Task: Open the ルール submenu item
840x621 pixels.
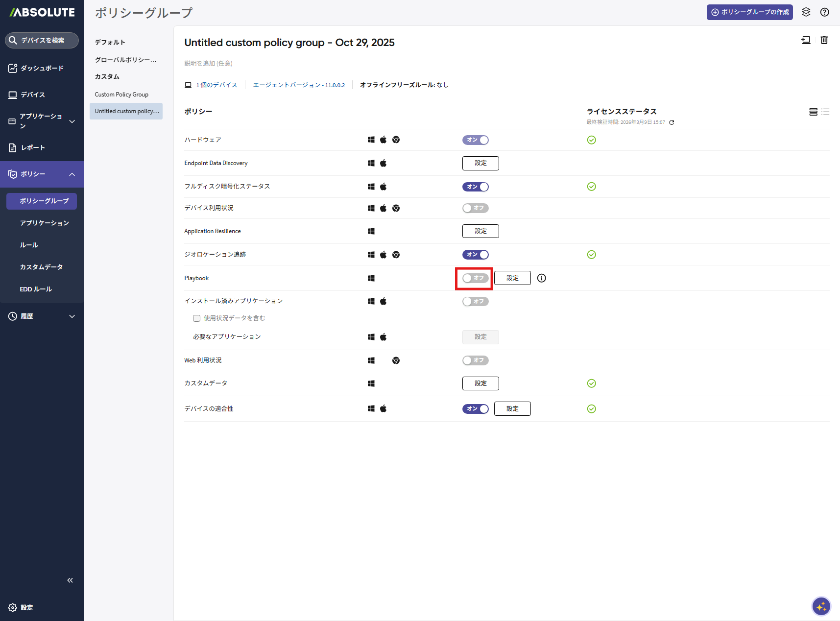Action: tap(29, 245)
